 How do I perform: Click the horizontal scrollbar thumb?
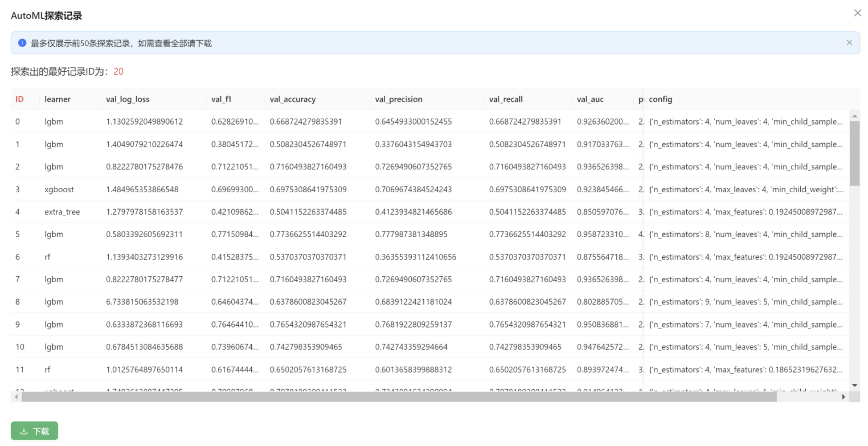tap(399, 397)
